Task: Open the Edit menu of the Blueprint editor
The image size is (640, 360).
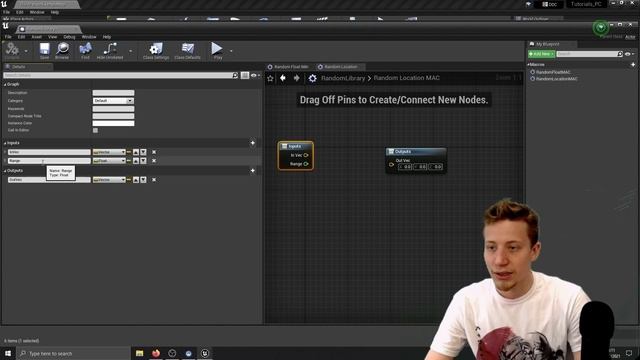Action: click(x=21, y=37)
